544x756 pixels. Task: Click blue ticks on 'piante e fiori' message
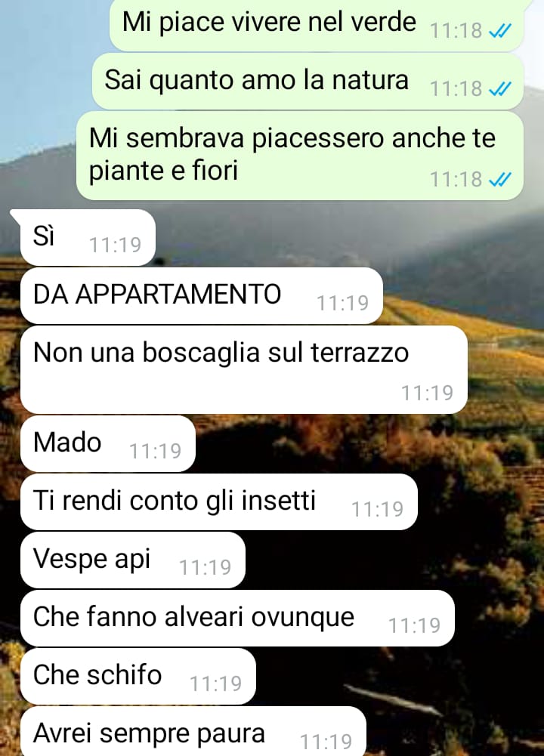(x=499, y=180)
